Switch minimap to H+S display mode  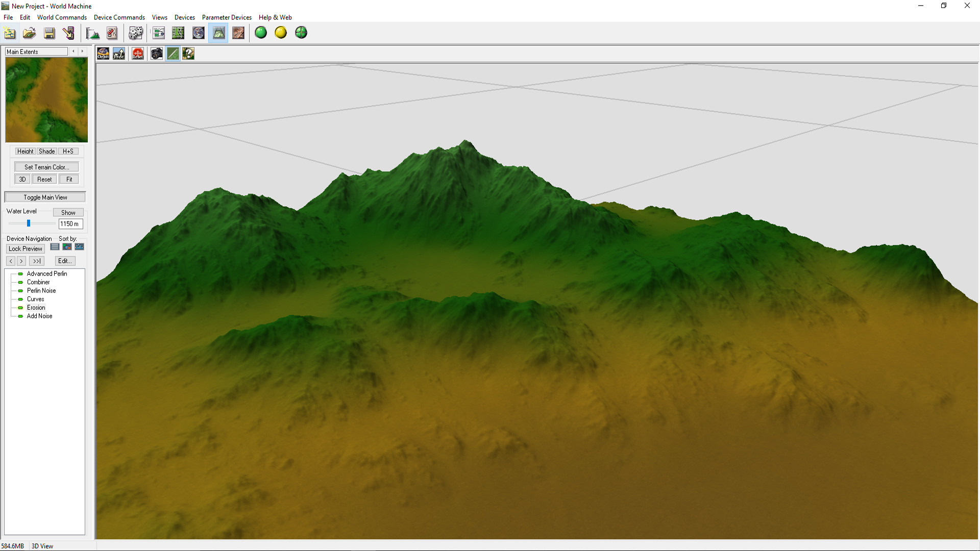(68, 151)
